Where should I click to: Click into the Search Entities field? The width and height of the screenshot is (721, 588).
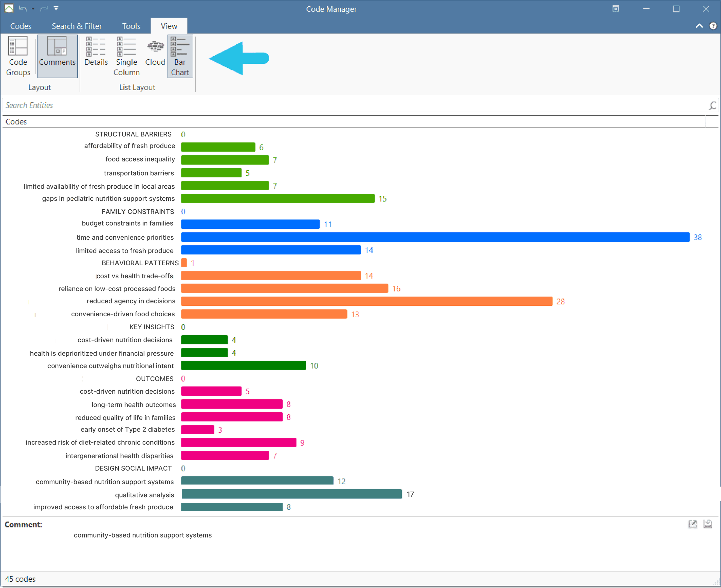(339, 105)
